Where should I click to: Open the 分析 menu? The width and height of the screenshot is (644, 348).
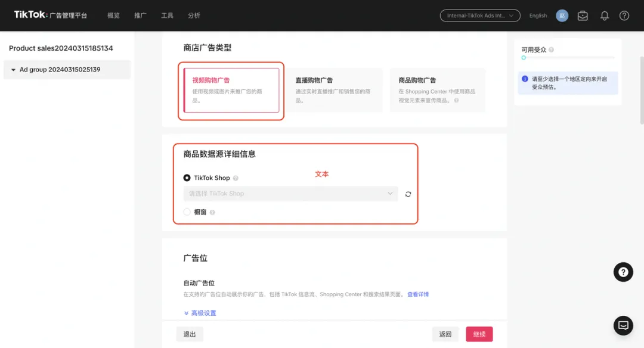(194, 15)
